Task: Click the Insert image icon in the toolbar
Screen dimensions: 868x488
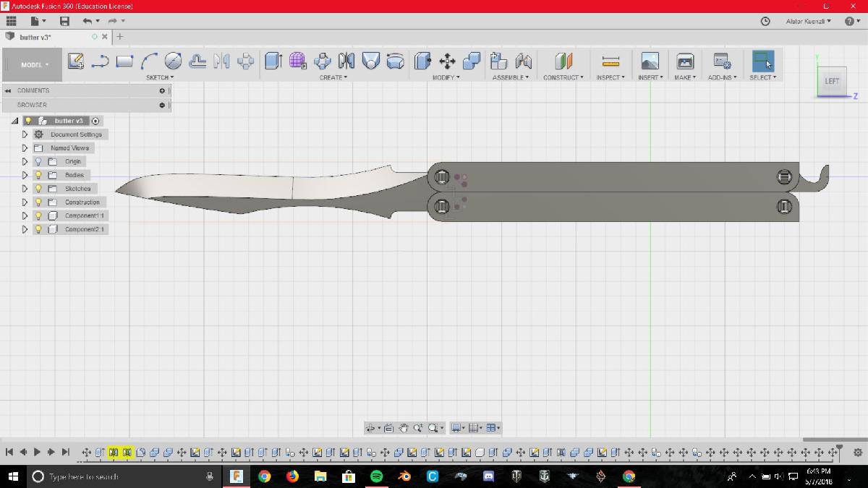Action: pos(650,61)
